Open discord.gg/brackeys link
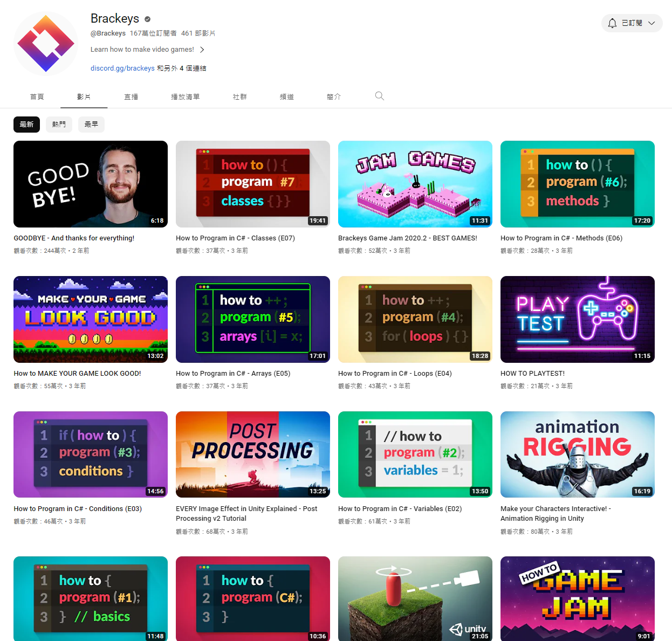This screenshot has height=641, width=672. [x=122, y=68]
